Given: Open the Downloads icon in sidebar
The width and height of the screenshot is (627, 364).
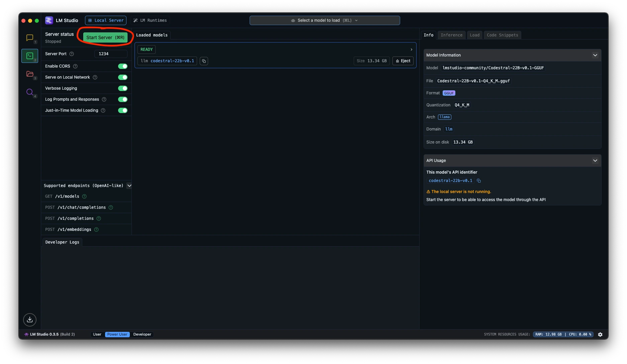Looking at the screenshot, I should [x=30, y=320].
